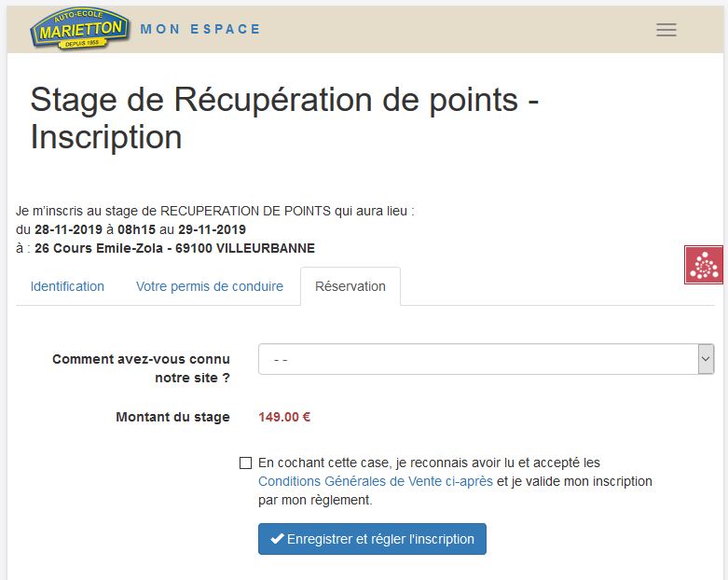Open the red floating widget icon

point(704,266)
